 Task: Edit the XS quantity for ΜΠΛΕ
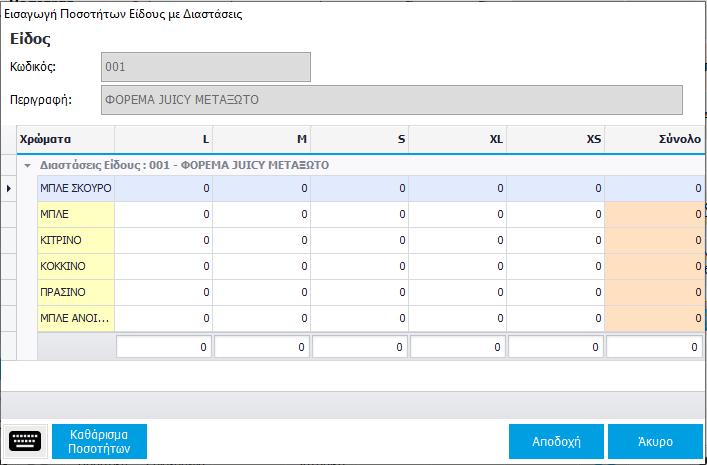point(555,214)
